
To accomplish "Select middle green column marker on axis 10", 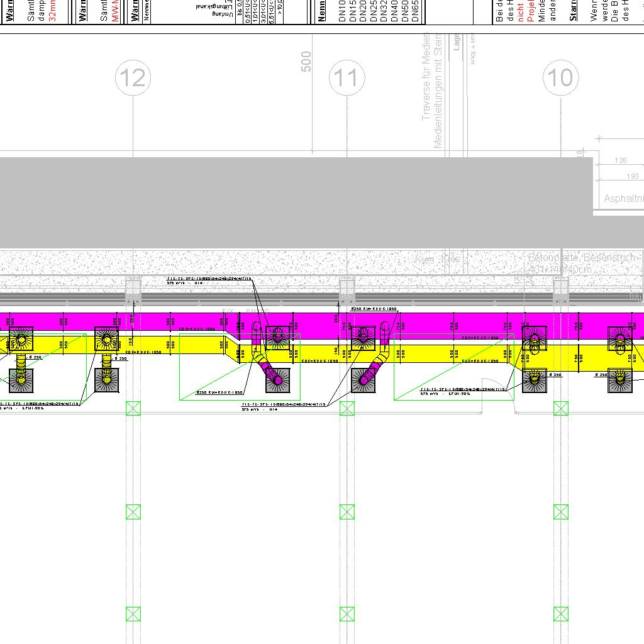I will click(561, 512).
